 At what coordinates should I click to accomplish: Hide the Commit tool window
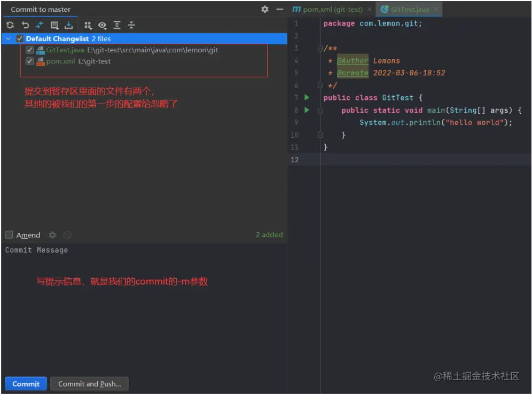(279, 9)
